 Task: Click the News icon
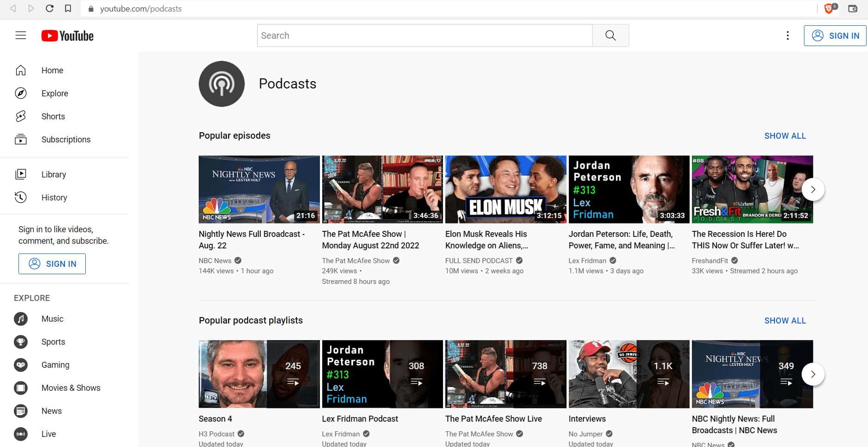coord(21,411)
